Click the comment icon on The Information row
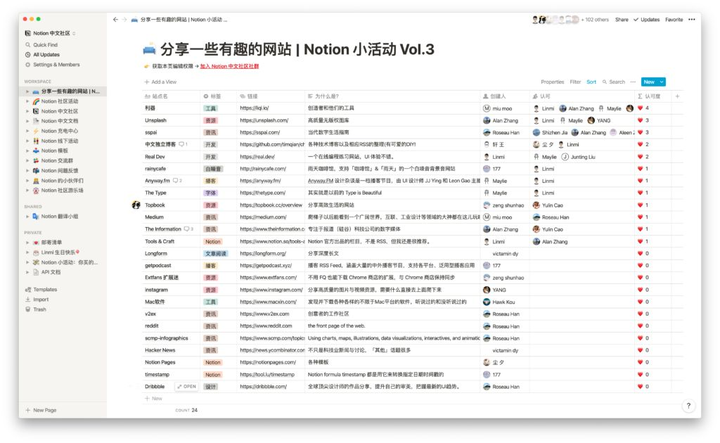The height and width of the screenshot is (443, 720). coord(188,229)
